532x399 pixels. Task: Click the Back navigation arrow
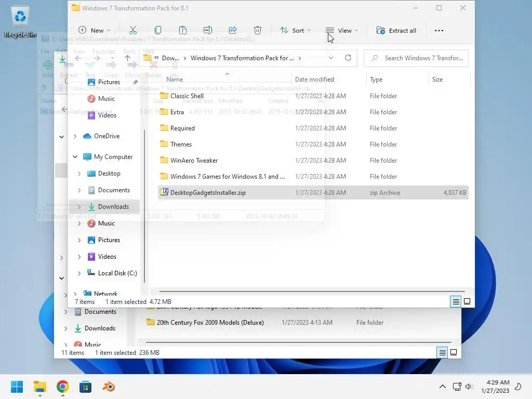tap(78, 58)
